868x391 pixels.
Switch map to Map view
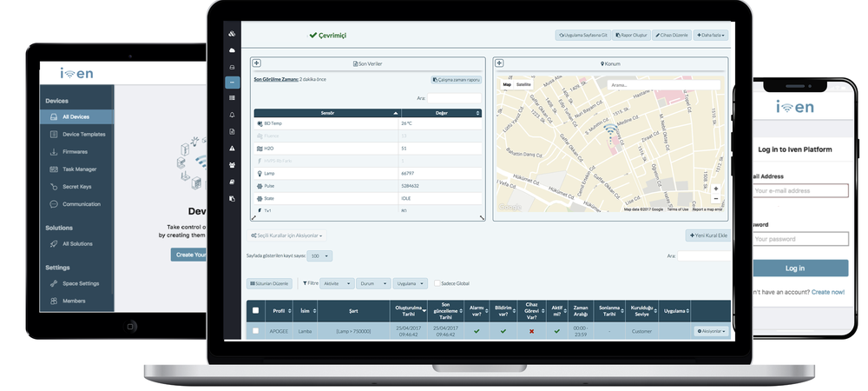[x=507, y=85]
